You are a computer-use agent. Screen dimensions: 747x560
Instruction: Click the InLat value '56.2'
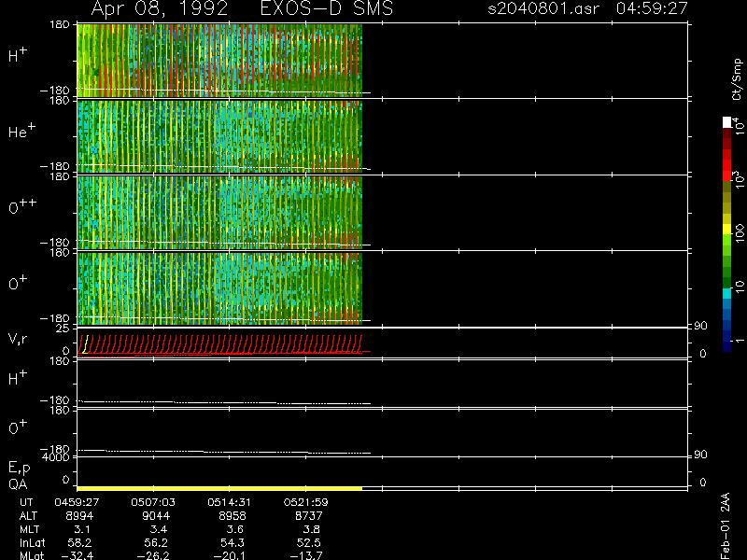coord(156,542)
